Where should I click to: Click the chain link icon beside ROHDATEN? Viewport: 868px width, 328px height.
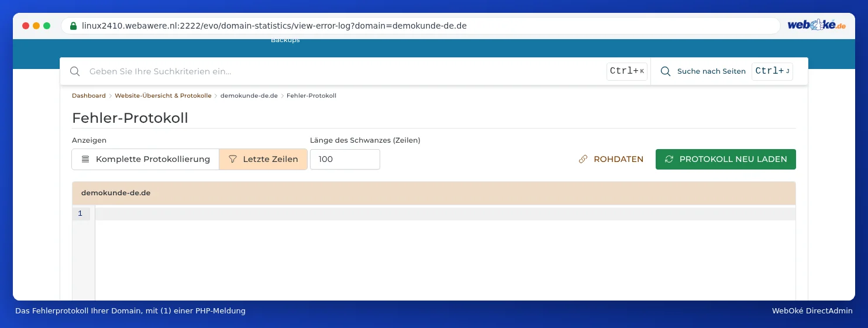(x=583, y=159)
